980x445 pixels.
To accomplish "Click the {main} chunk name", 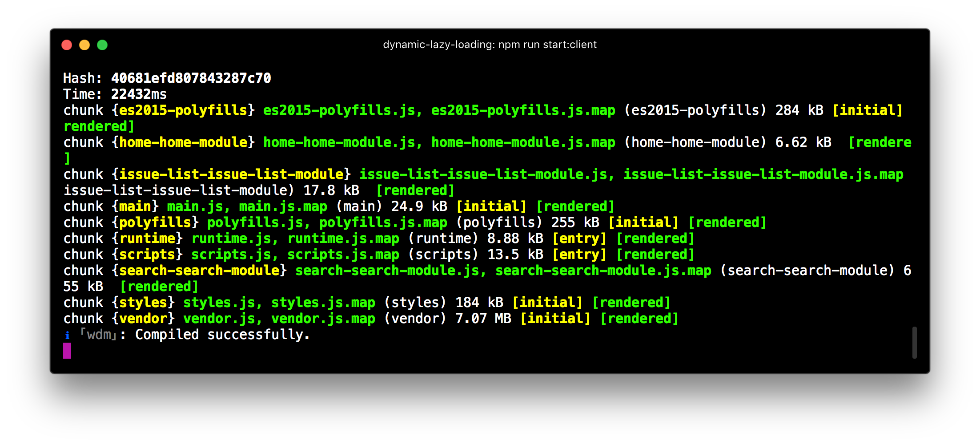I will click(135, 206).
